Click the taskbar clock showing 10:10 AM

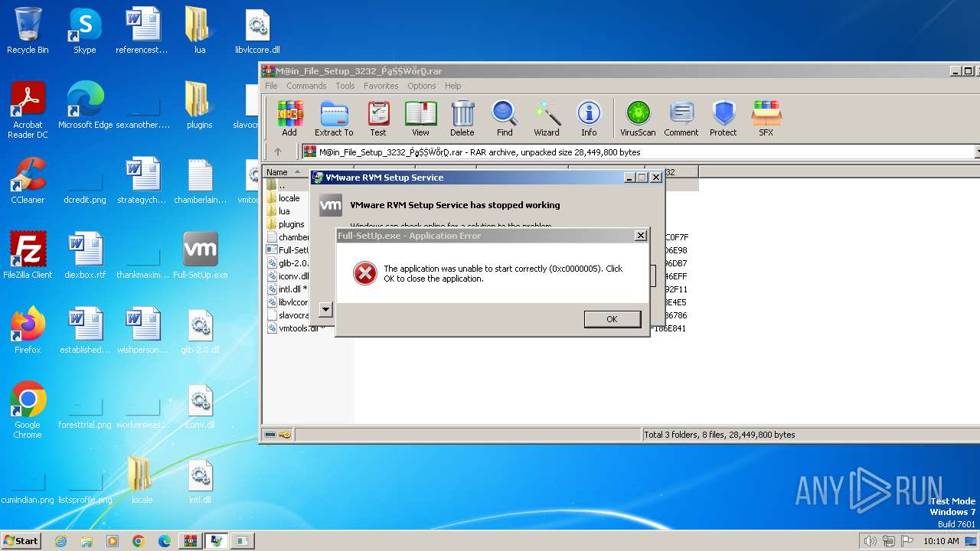click(x=941, y=541)
